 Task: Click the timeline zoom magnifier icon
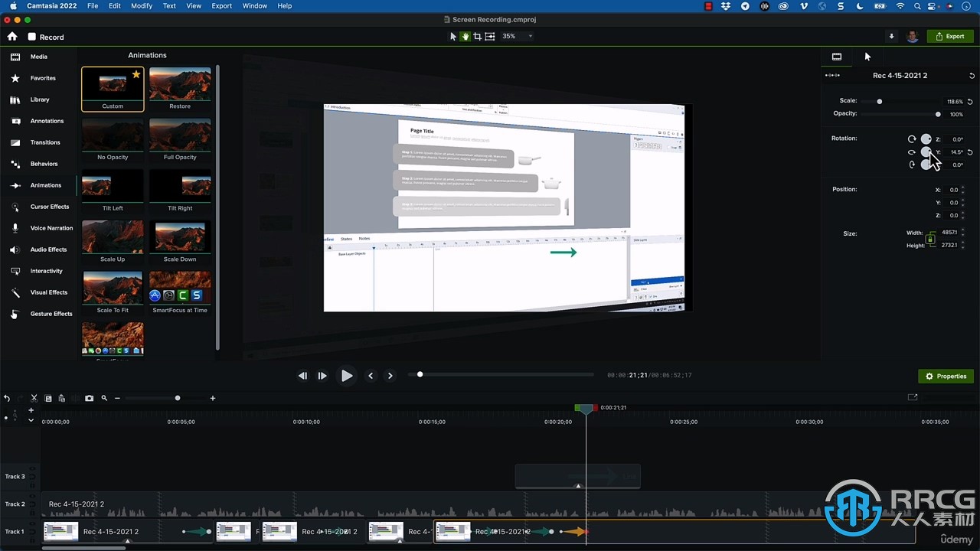coord(104,398)
